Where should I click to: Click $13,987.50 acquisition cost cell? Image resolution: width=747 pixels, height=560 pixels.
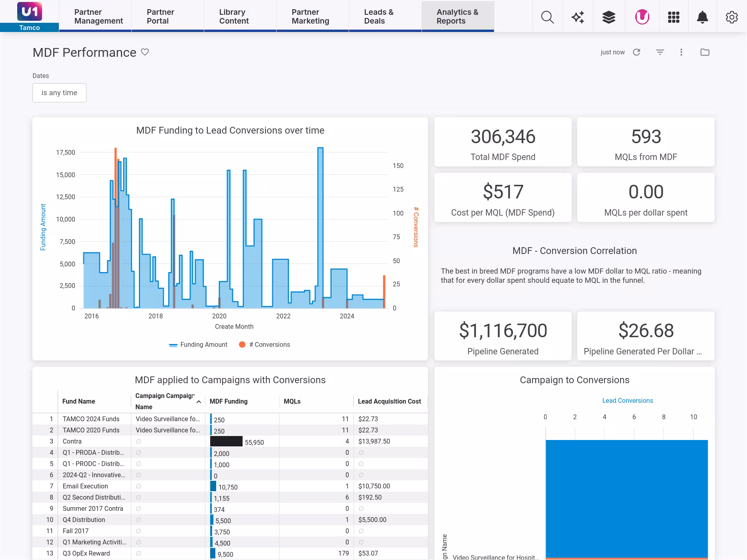point(391,441)
